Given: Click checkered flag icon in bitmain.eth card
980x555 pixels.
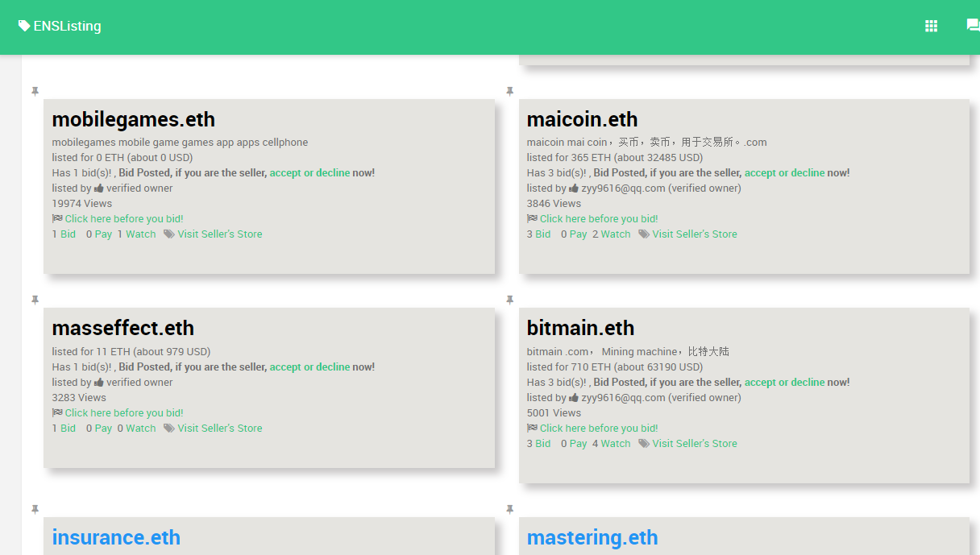Looking at the screenshot, I should point(532,428).
